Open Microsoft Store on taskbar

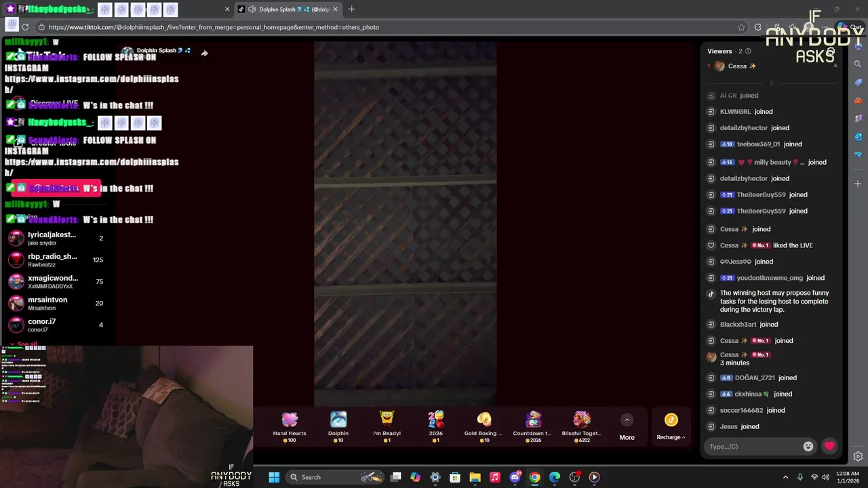point(455,477)
